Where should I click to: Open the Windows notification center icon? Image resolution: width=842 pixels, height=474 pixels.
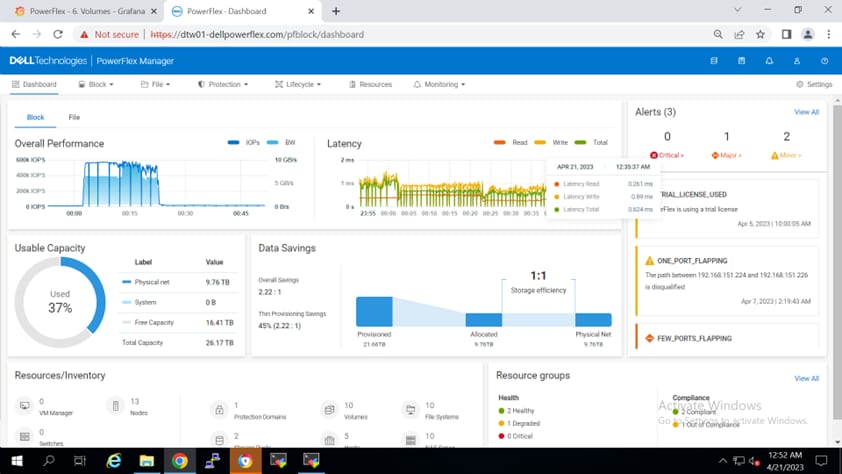click(821, 461)
